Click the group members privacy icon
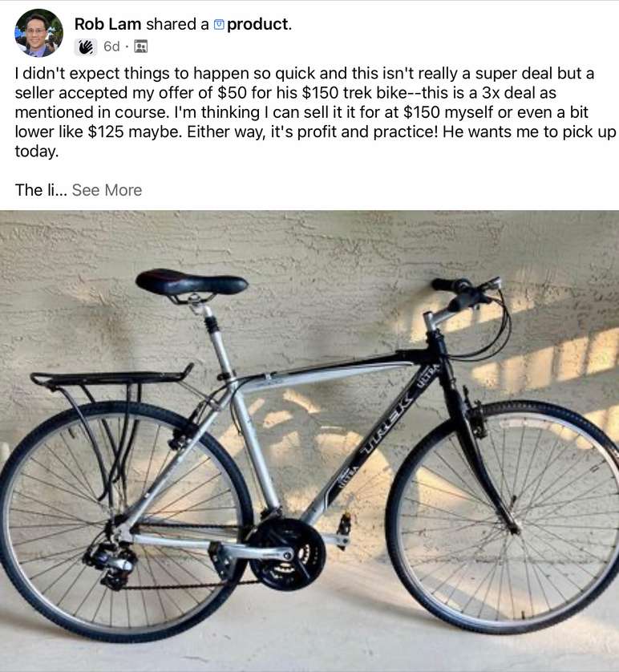Screen dimensions: 619x672 click(x=141, y=47)
